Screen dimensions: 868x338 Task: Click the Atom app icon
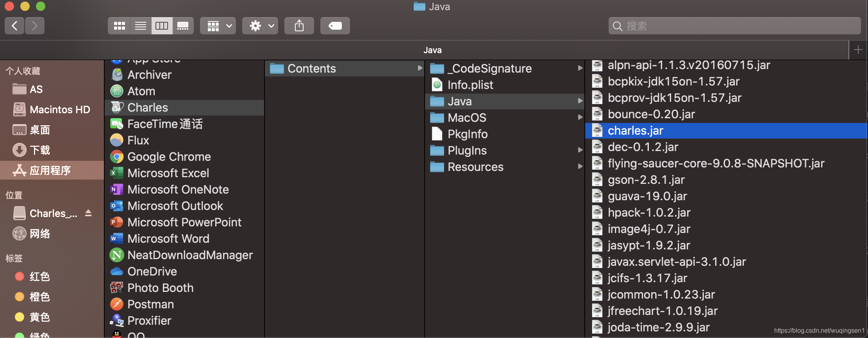coord(117,91)
